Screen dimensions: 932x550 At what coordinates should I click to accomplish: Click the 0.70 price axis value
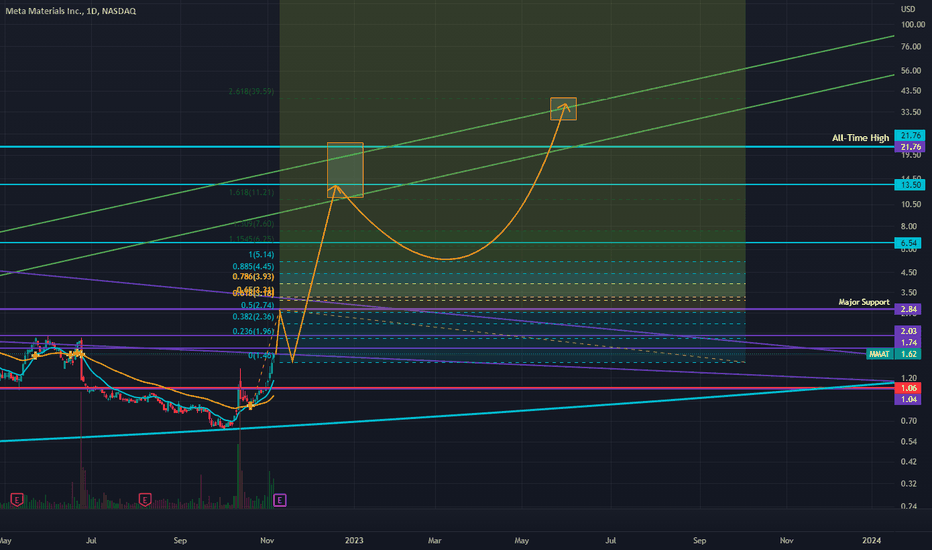point(909,421)
